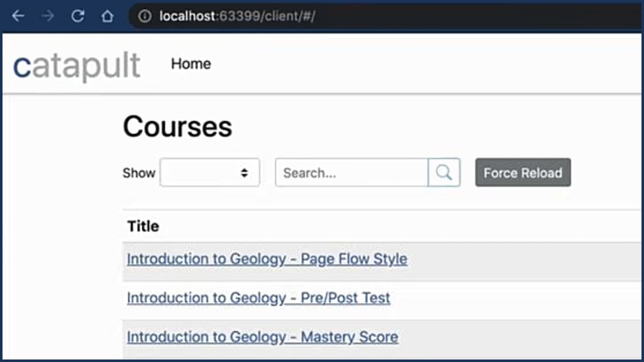Click the browser back arrow
Image resolution: width=644 pixels, height=362 pixels.
pyautogui.click(x=18, y=16)
